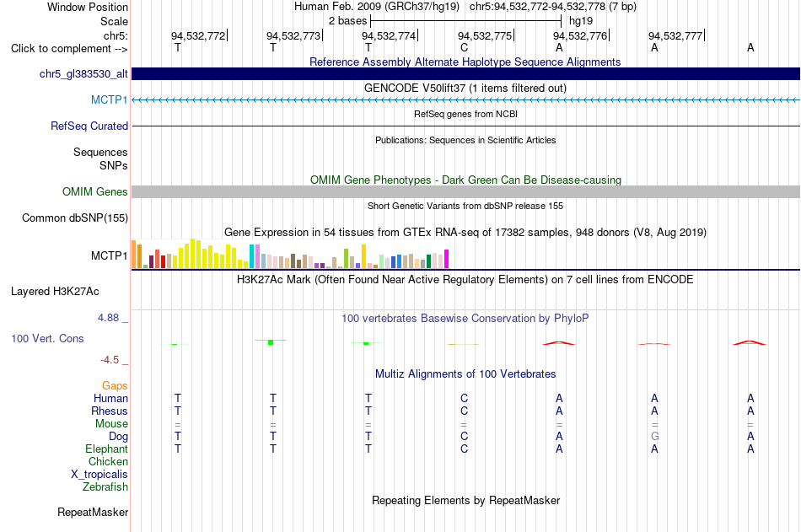Click the Chicken species label
Screen dimensions: 801x532
click(108, 461)
